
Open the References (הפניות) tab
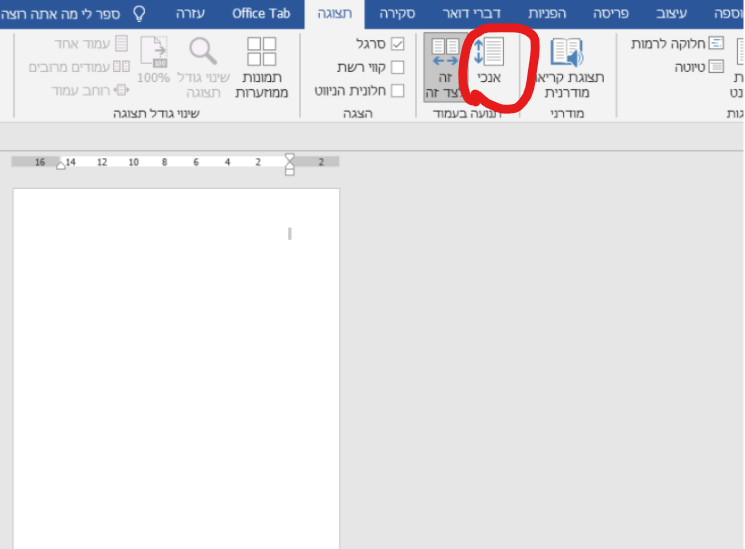547,14
